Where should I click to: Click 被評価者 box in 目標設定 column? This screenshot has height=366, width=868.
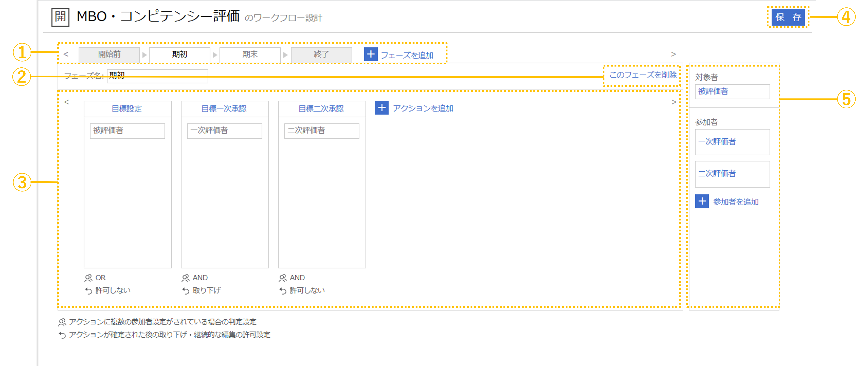127,131
